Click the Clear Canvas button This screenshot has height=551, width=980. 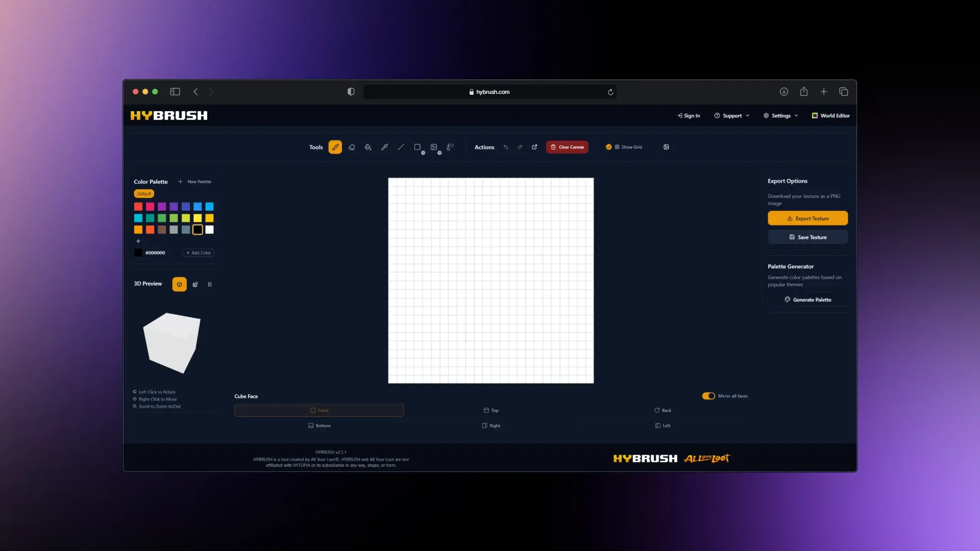click(x=567, y=147)
